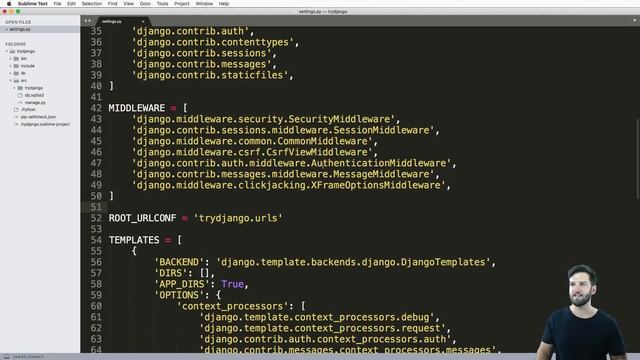Click line number 42 in the gutter
Screen dimensions: 640x360
(96, 108)
